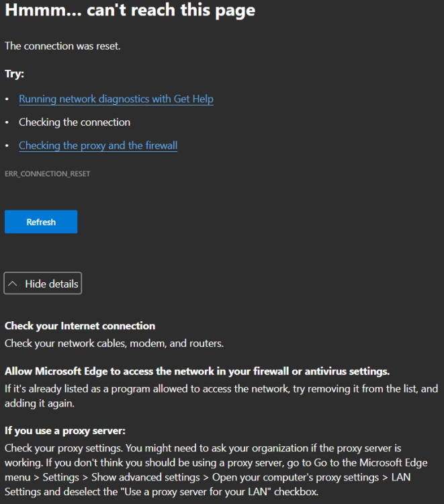
Task: Click the bullet before the network diagnostics link
Action: [7, 99]
